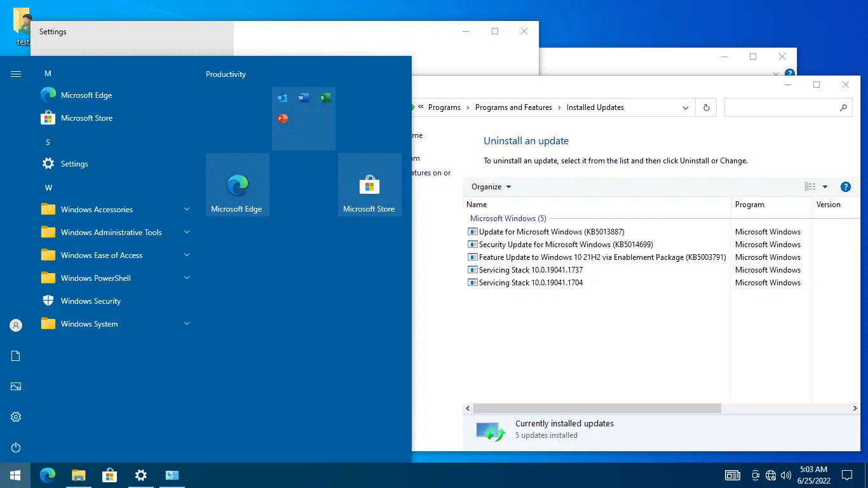Click the Installed Updates breadcrumb

point(595,107)
